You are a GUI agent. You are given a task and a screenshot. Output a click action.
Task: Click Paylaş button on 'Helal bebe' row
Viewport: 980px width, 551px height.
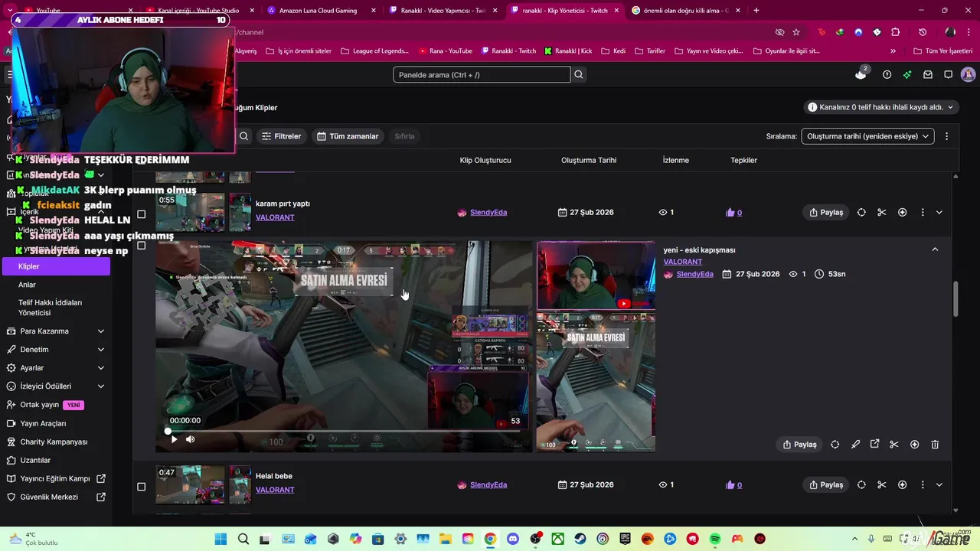click(x=826, y=484)
